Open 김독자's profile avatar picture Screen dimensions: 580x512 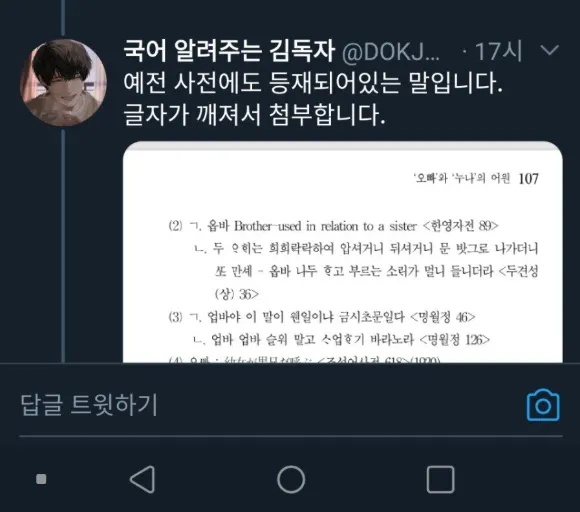click(63, 82)
